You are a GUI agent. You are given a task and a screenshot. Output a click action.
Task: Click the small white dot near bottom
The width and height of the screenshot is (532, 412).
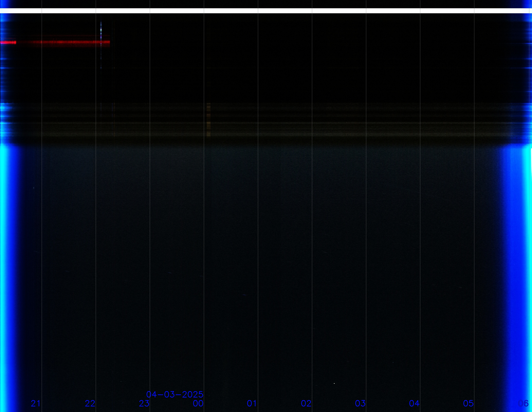[x=334, y=384]
